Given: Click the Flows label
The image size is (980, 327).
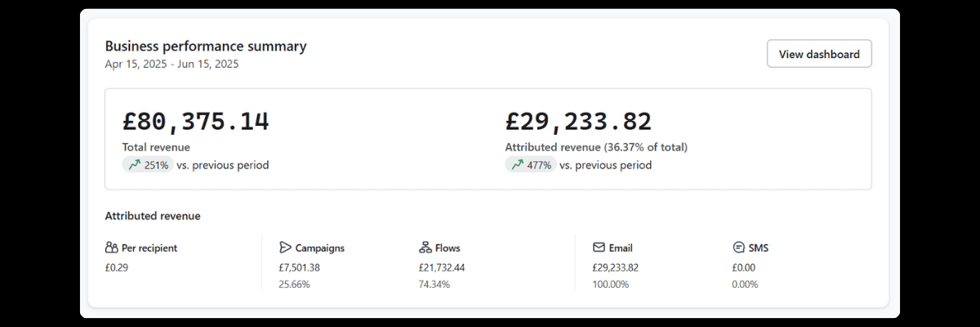Looking at the screenshot, I should (448, 248).
